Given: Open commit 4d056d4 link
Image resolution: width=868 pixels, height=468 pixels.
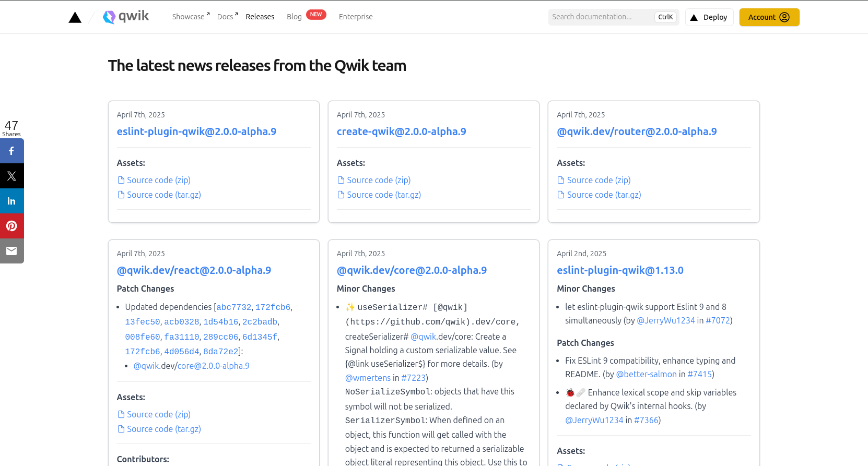Looking at the screenshot, I should [x=182, y=352].
